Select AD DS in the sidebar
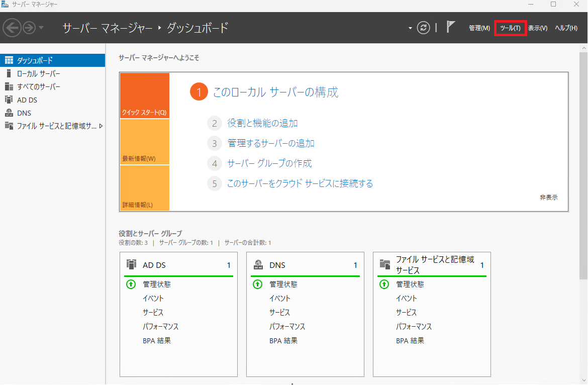 (x=52, y=100)
